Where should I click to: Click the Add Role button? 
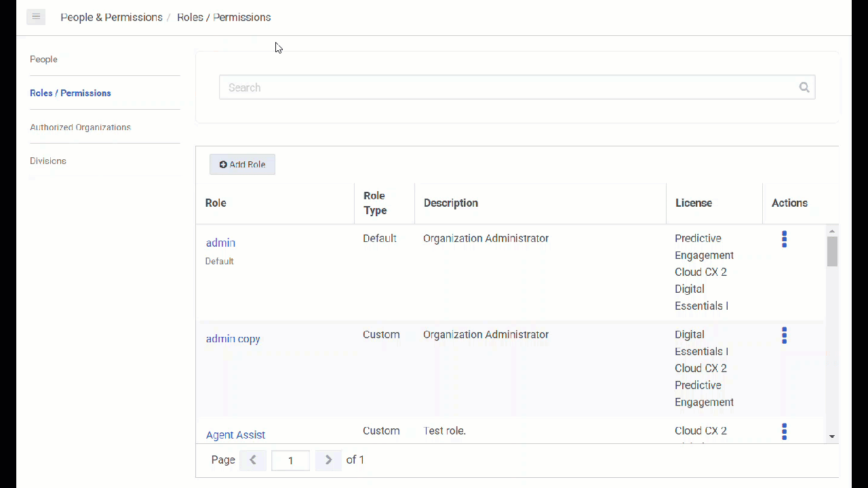(242, 165)
